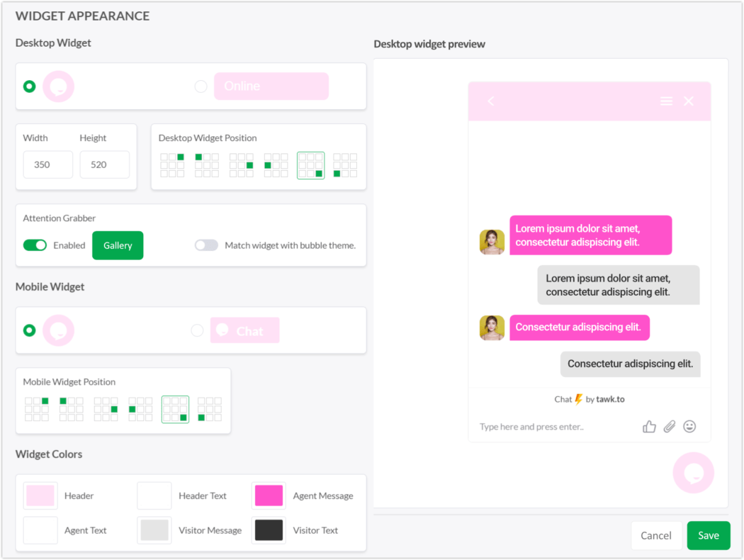Click the Height input field
744x560 pixels.
pos(105,164)
